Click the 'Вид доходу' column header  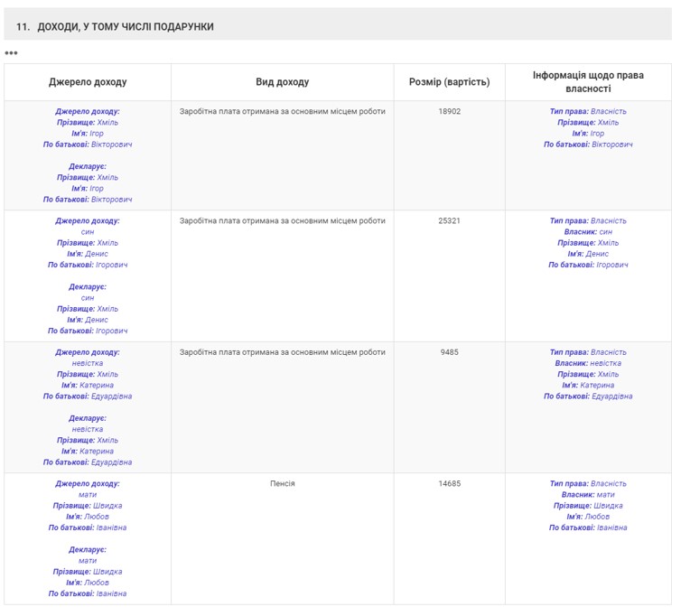[282, 82]
